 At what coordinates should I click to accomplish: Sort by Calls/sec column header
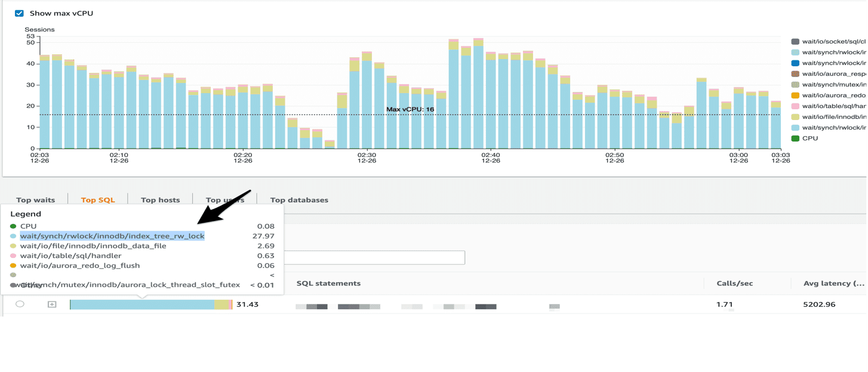click(734, 284)
